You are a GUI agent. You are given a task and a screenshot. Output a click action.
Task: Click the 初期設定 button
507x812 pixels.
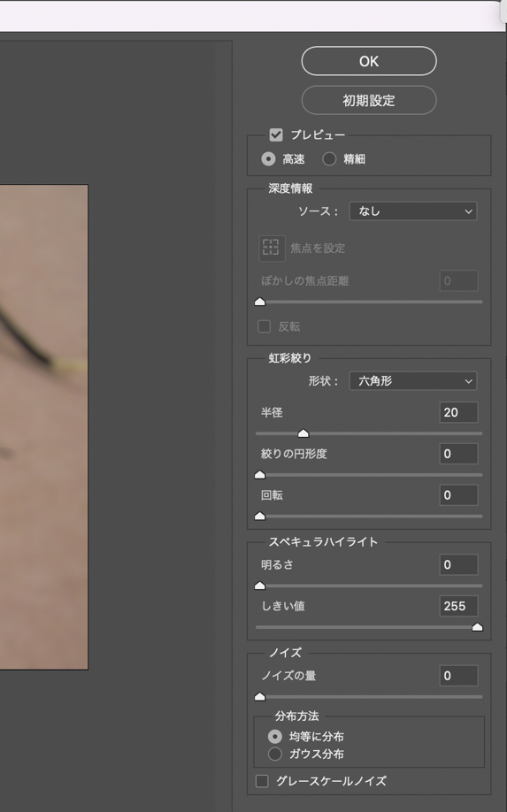(369, 100)
